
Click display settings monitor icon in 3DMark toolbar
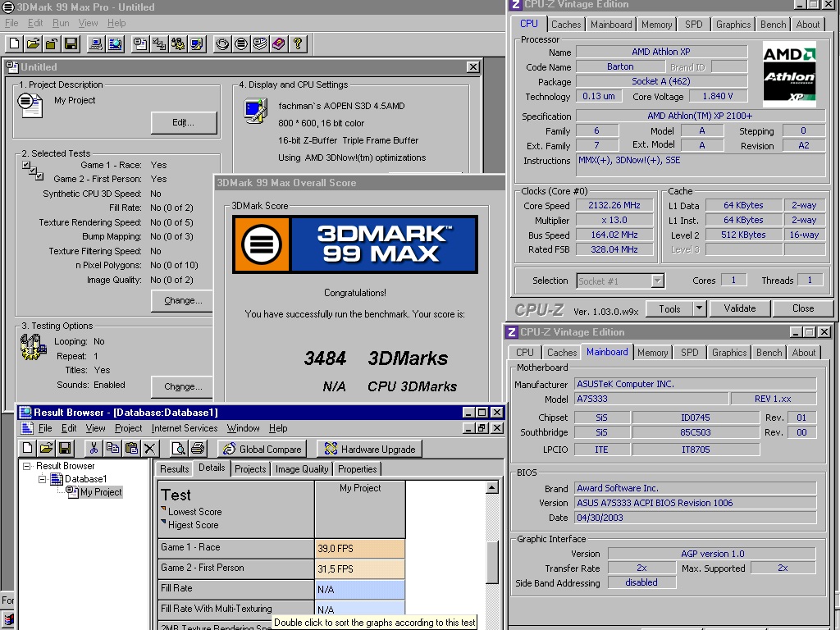pyautogui.click(x=197, y=44)
